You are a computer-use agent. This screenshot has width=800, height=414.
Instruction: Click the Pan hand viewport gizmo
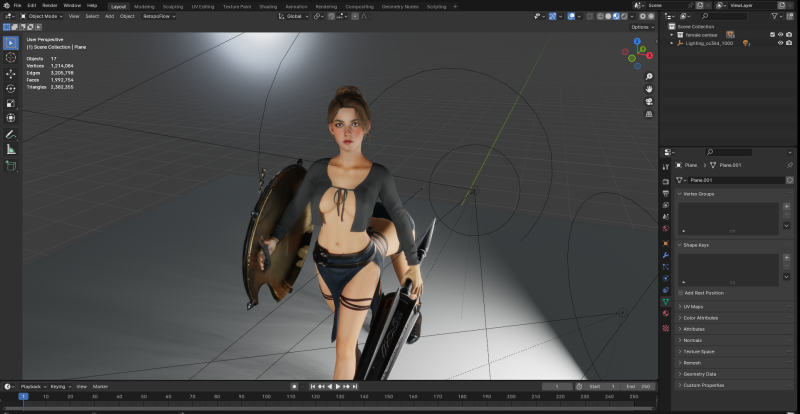point(650,88)
